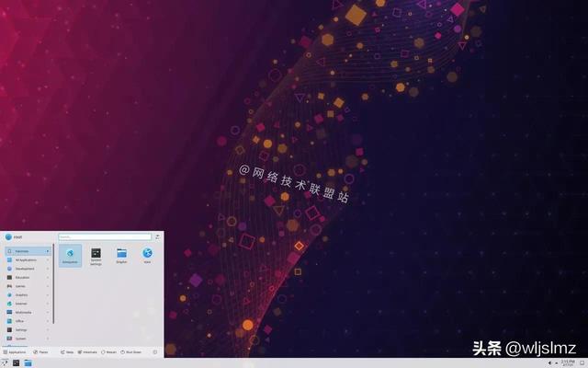Click the launcher search field
588x368 pixels.
point(105,236)
